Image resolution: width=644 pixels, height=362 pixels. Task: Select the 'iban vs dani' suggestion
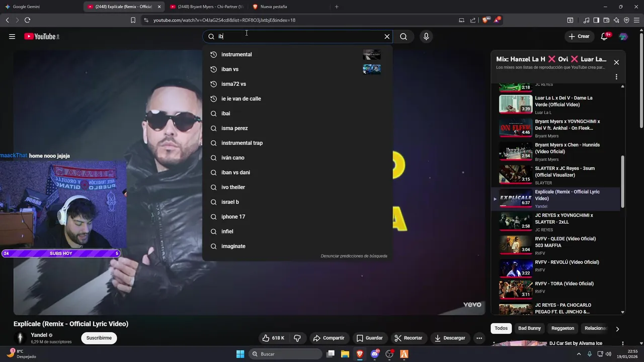297,172
